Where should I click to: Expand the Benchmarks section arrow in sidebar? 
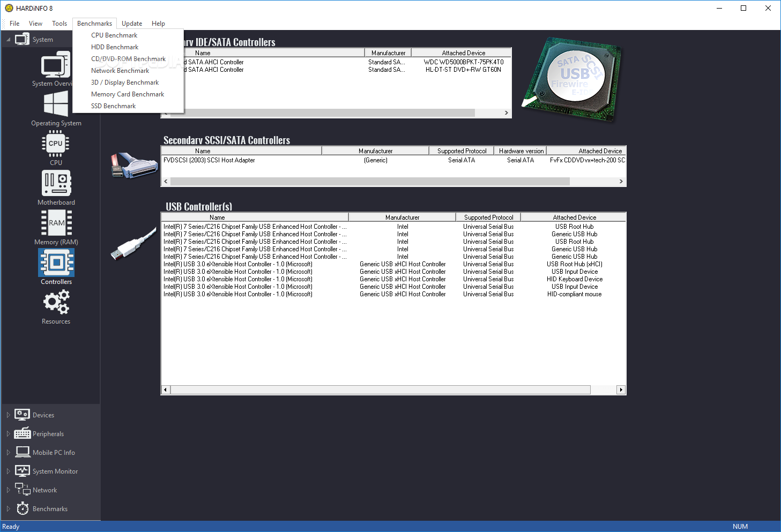(8, 509)
